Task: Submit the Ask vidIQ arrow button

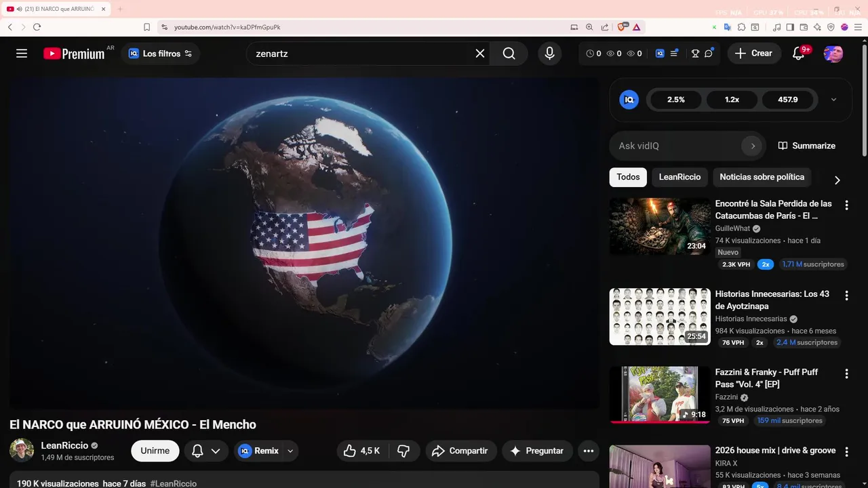Action: pos(752,146)
